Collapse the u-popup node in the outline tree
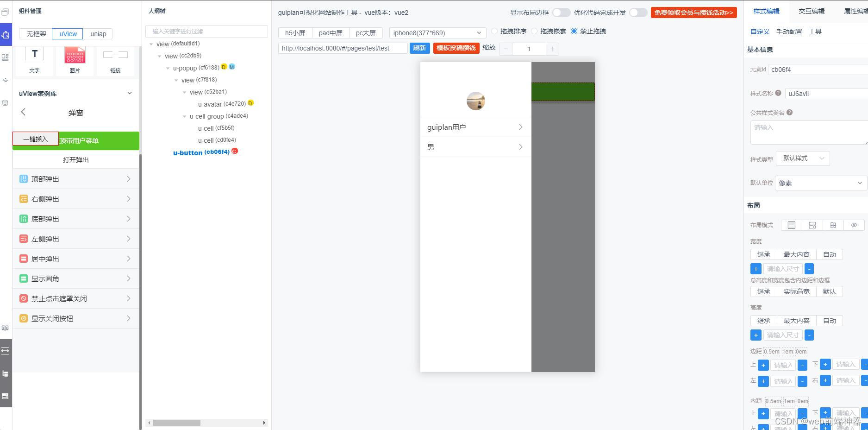The height and width of the screenshot is (430, 868). coord(168,68)
